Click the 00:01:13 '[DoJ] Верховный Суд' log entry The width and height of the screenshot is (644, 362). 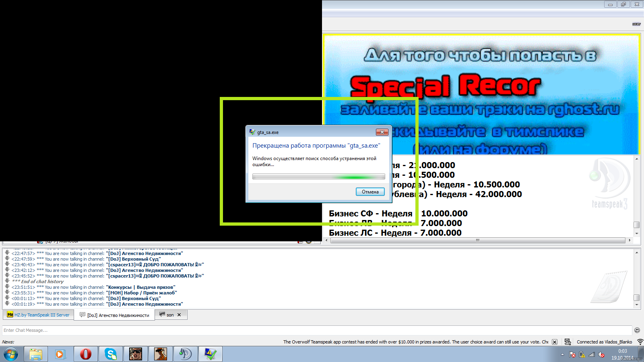86,298
